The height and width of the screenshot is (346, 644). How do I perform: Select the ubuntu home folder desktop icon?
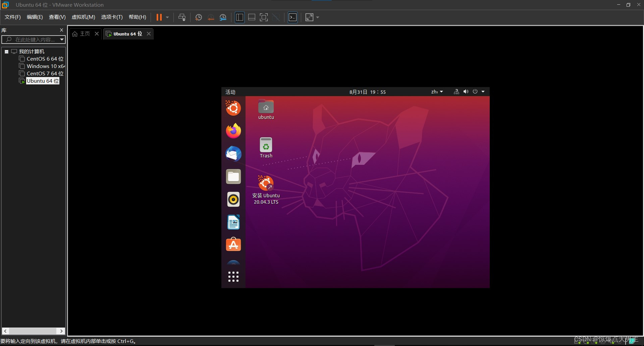266,110
